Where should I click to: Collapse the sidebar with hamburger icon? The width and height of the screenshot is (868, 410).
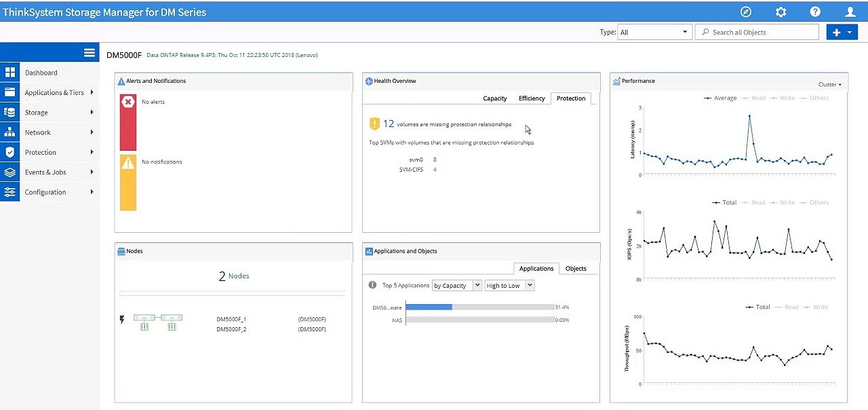(89, 52)
